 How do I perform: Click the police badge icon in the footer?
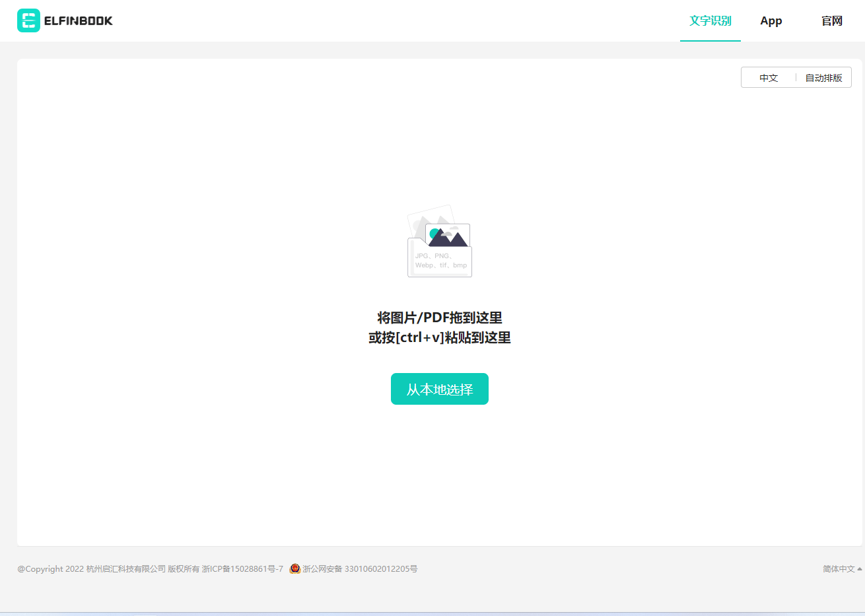click(295, 568)
